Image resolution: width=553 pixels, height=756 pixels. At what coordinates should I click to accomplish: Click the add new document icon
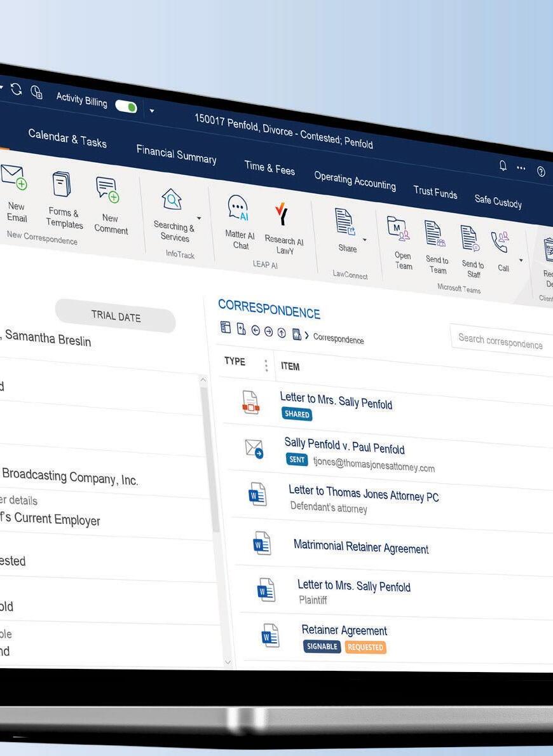click(x=242, y=329)
